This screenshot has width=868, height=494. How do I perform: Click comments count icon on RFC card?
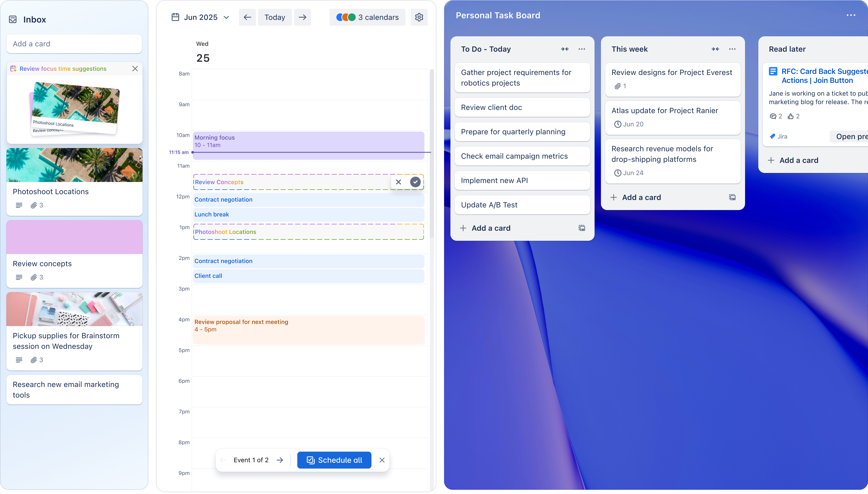(773, 116)
